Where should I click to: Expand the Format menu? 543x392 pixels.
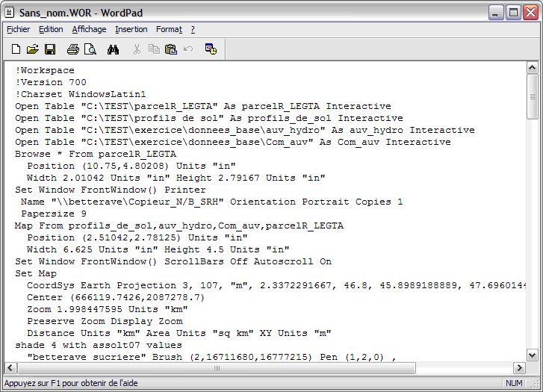pos(169,29)
